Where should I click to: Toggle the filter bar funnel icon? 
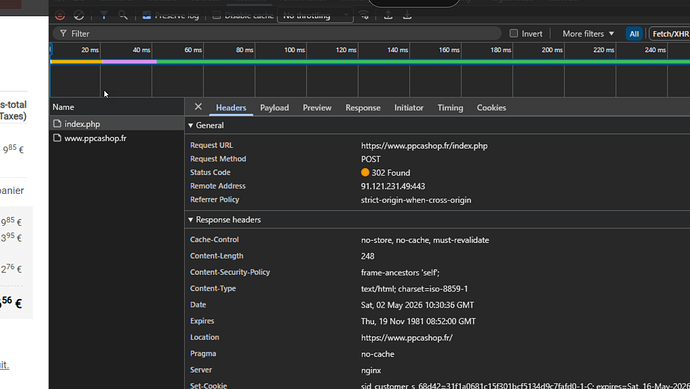[x=104, y=15]
